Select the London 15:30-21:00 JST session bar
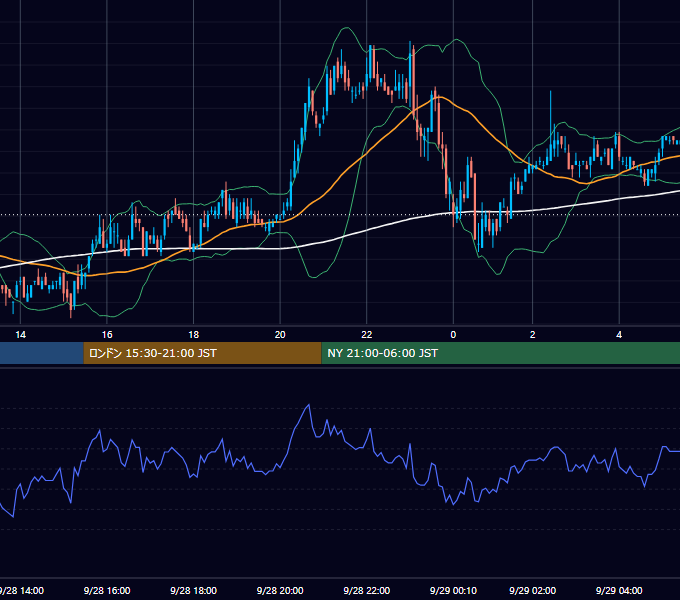Image resolution: width=680 pixels, height=600 pixels. tap(202, 353)
